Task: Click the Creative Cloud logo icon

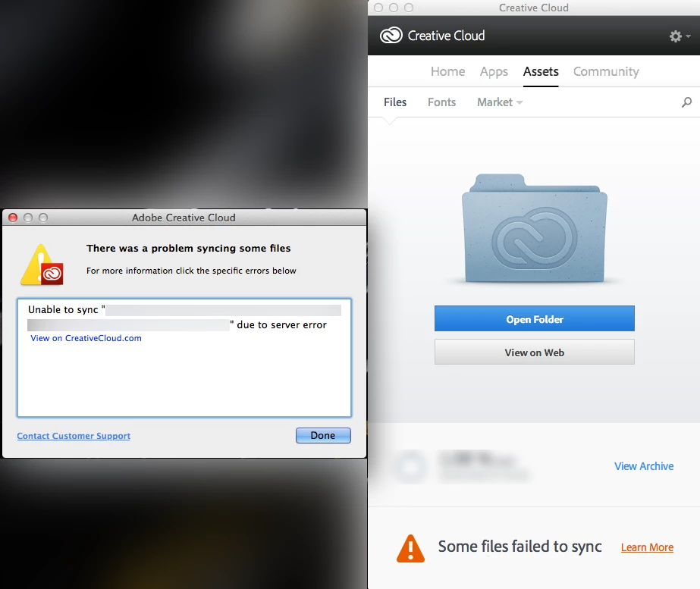Action: click(x=391, y=36)
